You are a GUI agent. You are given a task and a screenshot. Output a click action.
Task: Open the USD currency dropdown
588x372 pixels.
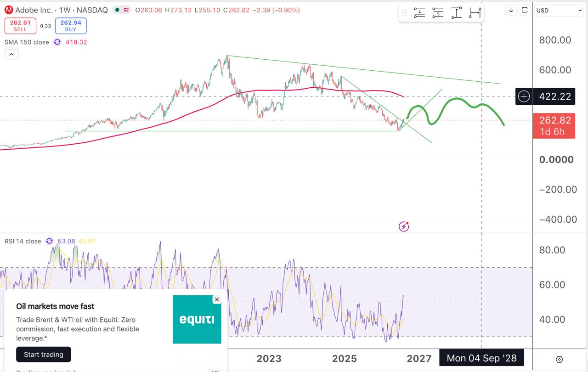tap(559, 10)
